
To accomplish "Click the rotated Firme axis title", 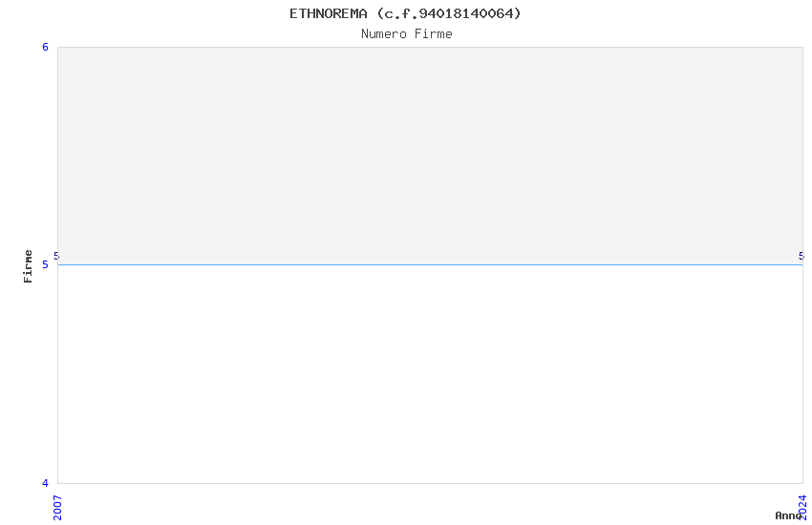I will [x=28, y=266].
